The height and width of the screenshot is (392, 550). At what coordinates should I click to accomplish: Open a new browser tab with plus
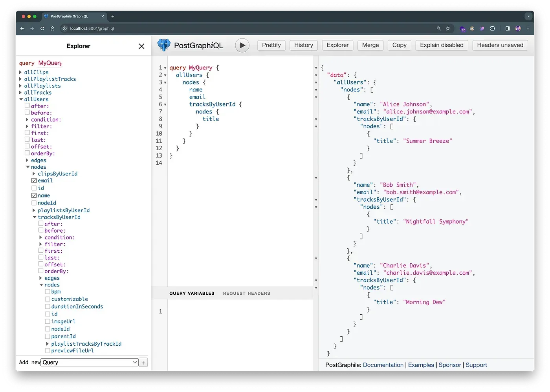click(113, 16)
